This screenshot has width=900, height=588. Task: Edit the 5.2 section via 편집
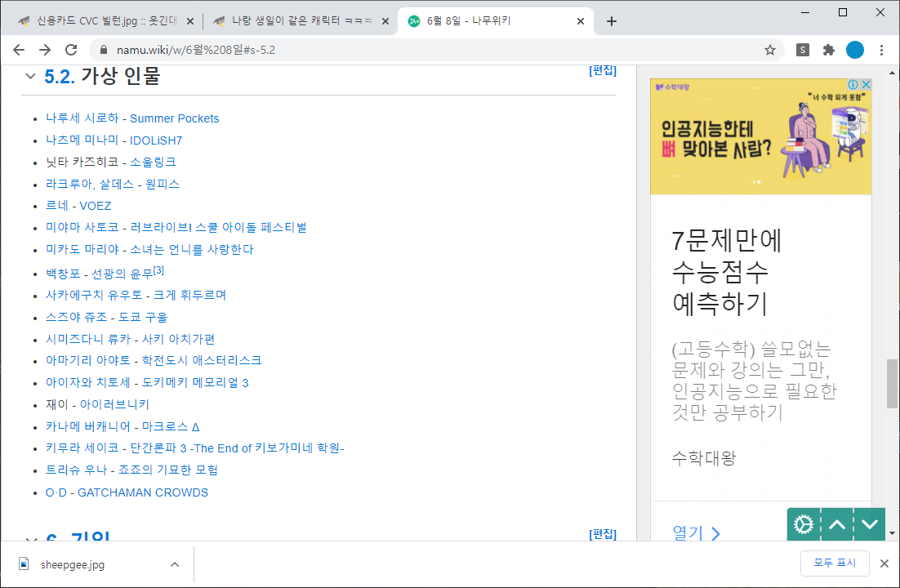pos(603,70)
